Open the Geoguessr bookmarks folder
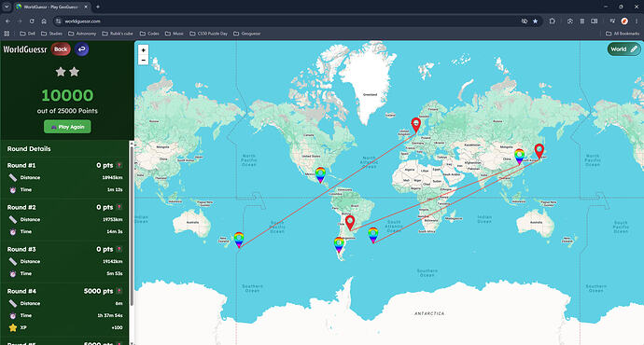Screen dimensions: 644x345 click(x=247, y=34)
